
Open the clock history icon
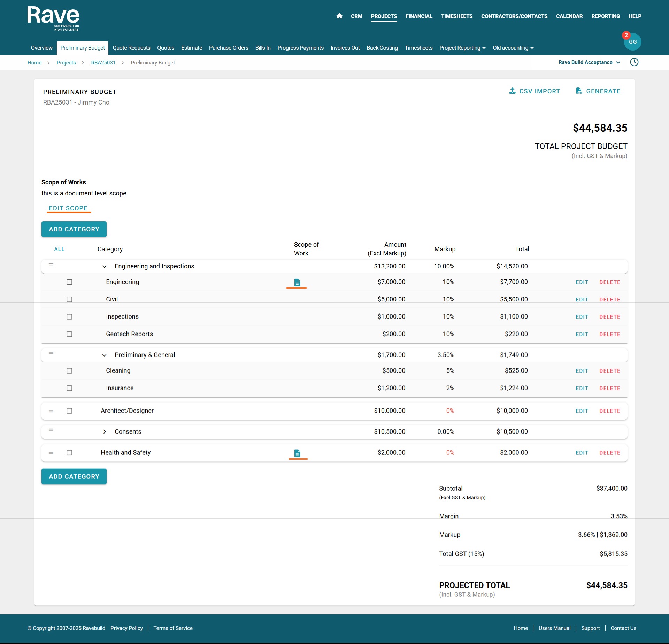coord(634,62)
